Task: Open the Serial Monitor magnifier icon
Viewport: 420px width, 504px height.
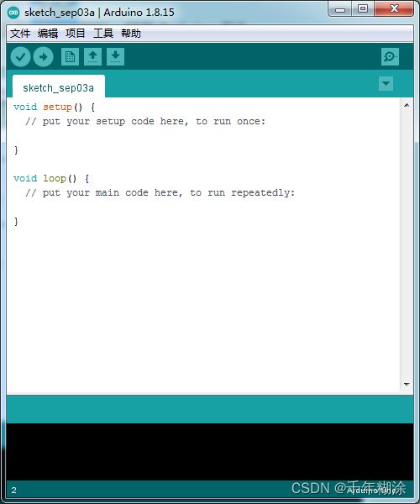Action: click(x=390, y=57)
